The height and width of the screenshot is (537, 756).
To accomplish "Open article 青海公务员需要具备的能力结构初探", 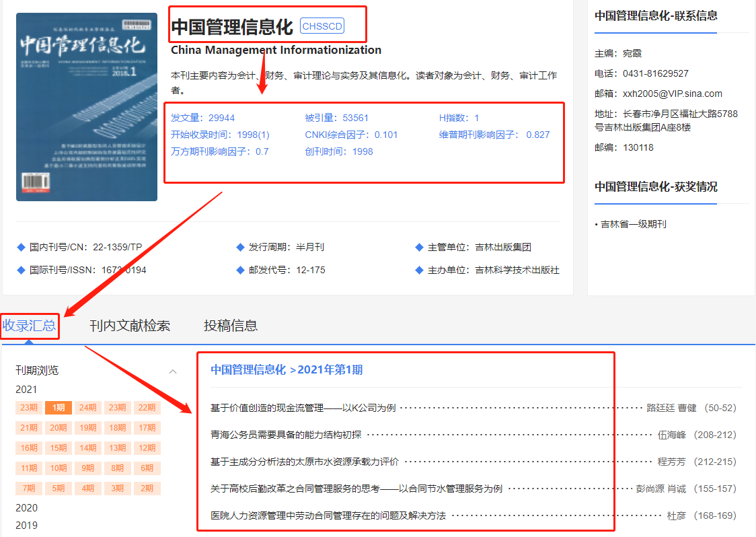I will [x=286, y=435].
